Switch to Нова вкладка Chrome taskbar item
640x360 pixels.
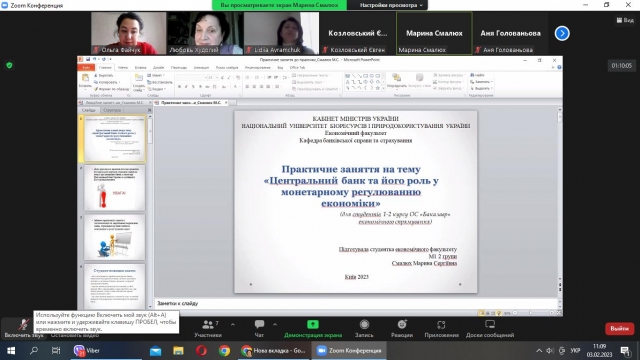tap(273, 351)
